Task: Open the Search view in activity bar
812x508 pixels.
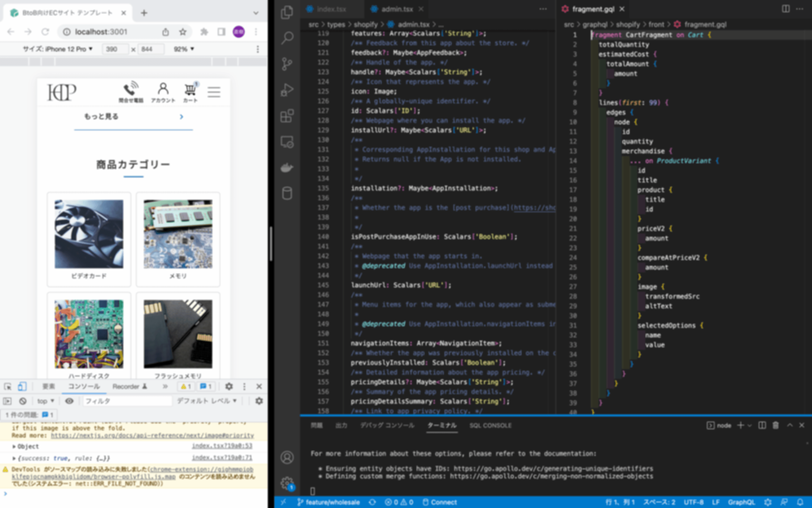Action: (x=287, y=38)
